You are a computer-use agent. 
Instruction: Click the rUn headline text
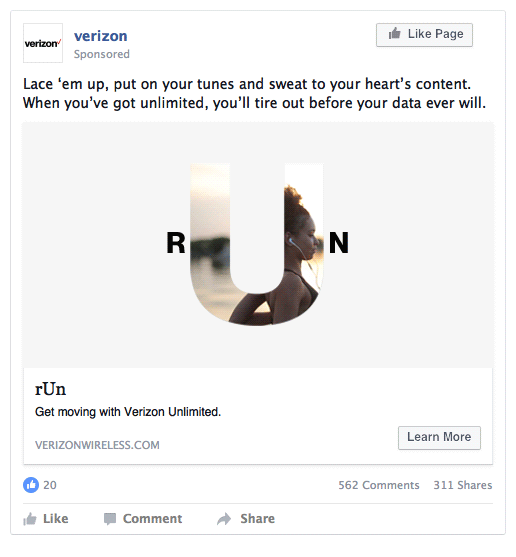tap(50, 389)
